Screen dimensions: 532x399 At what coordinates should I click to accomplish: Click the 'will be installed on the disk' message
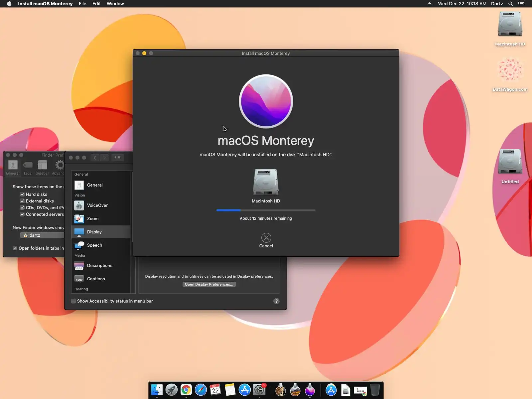click(x=266, y=155)
